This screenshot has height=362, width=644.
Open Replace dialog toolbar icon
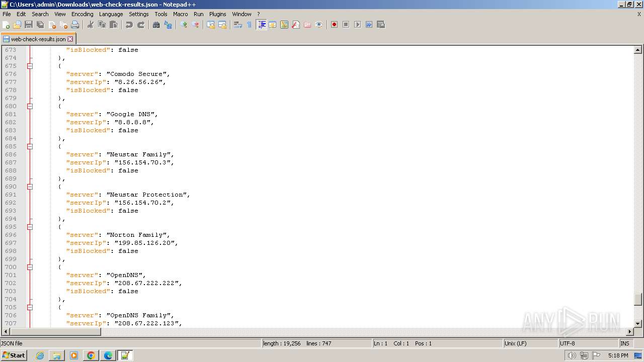168,25
